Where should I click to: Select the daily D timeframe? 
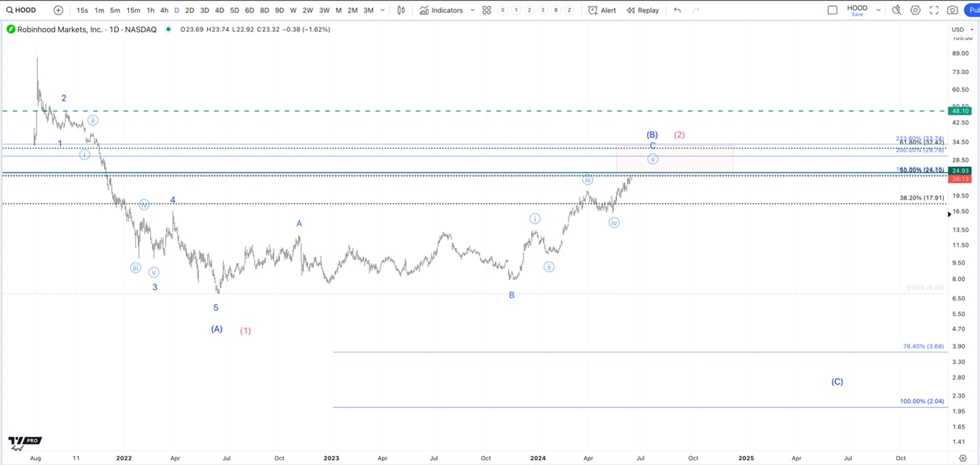(177, 10)
